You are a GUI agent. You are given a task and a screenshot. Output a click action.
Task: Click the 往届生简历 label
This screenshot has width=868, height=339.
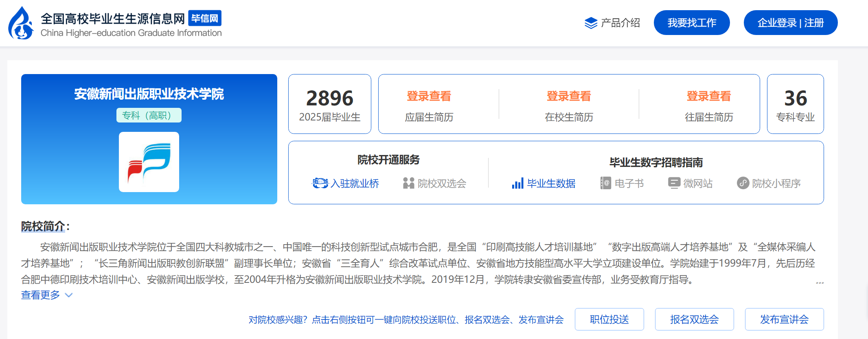(709, 117)
